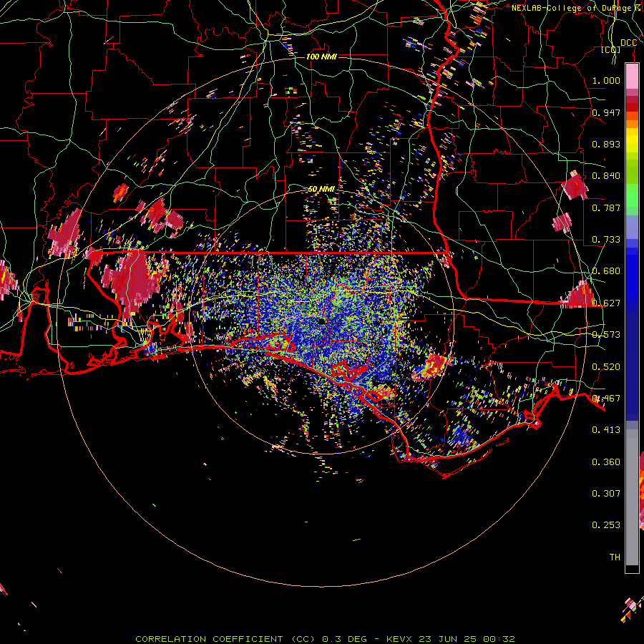644x644 pixels.
Task: Click the "DCC" label above the color scale
Action: pyautogui.click(x=628, y=43)
